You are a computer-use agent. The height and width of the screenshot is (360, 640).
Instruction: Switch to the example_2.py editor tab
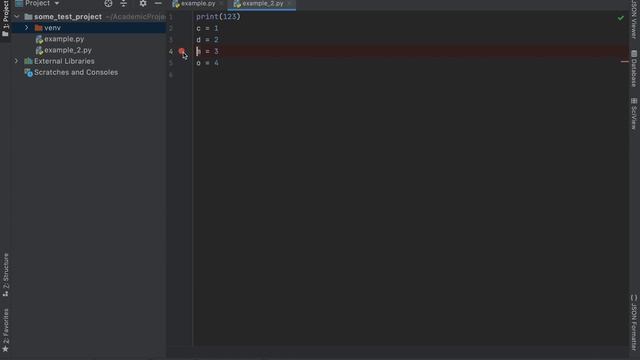point(263,4)
